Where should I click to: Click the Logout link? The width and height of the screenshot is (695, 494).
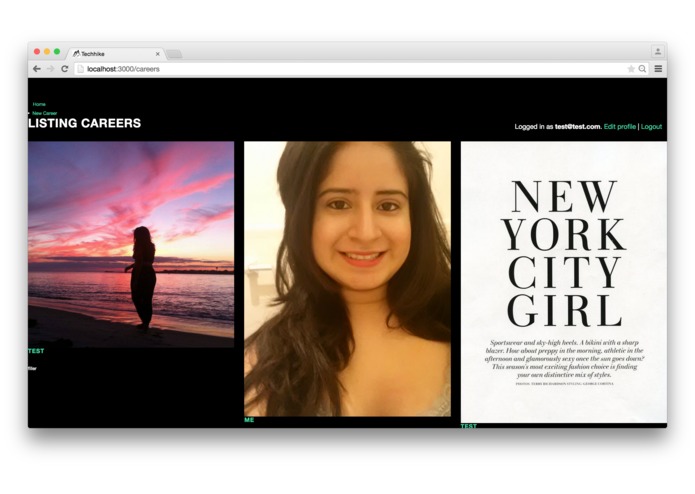pyautogui.click(x=651, y=127)
